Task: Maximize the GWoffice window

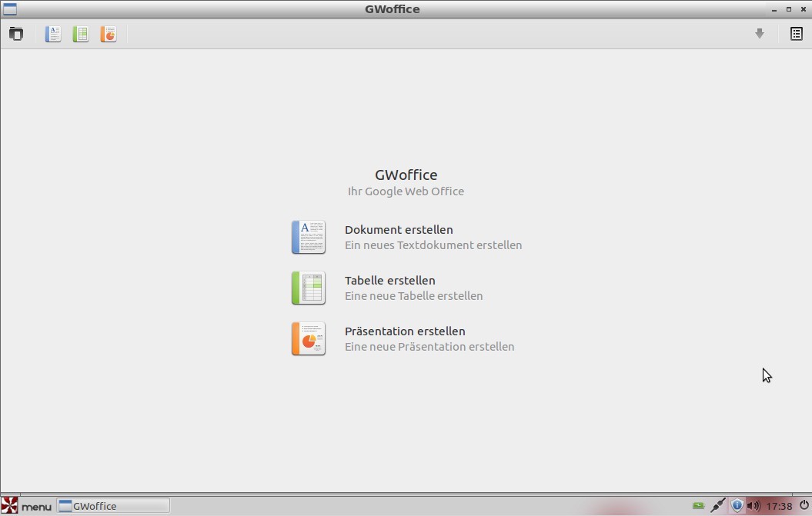Action: 789,9
